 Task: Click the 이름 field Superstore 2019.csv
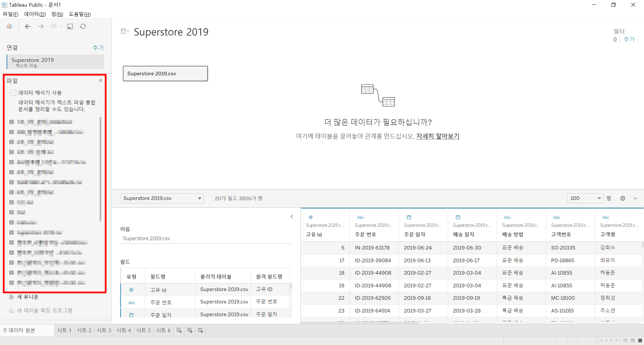pos(206,238)
